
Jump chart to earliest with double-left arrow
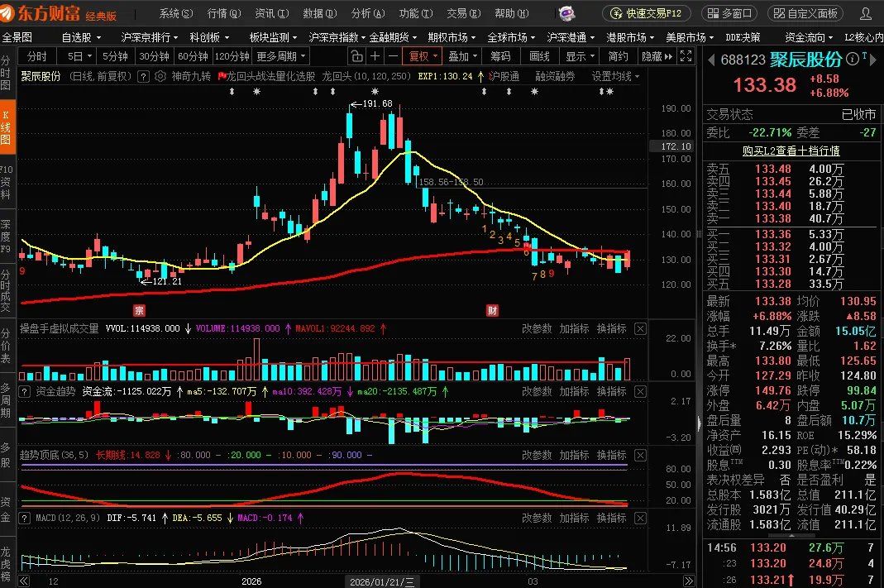tap(24, 581)
